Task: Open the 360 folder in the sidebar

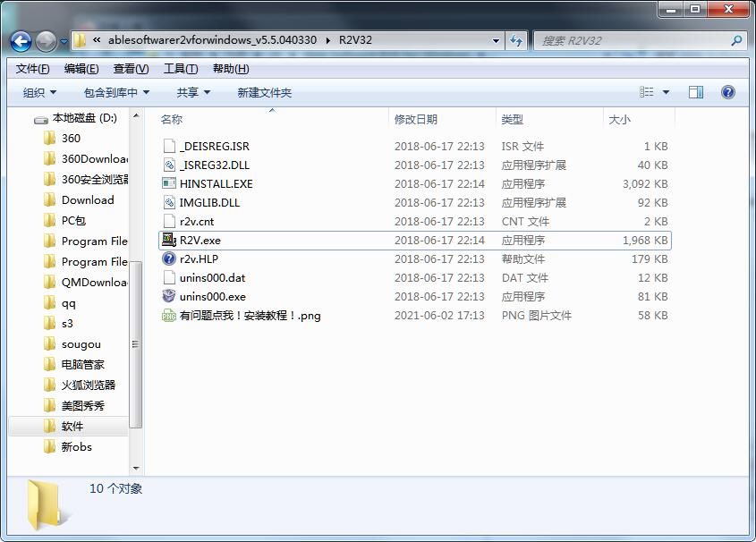Action: 63,139
